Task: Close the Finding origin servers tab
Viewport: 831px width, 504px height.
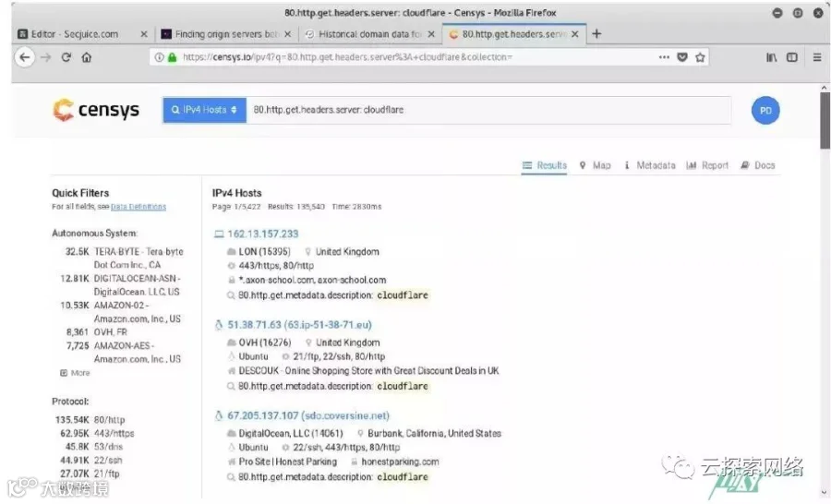Action: [x=287, y=34]
